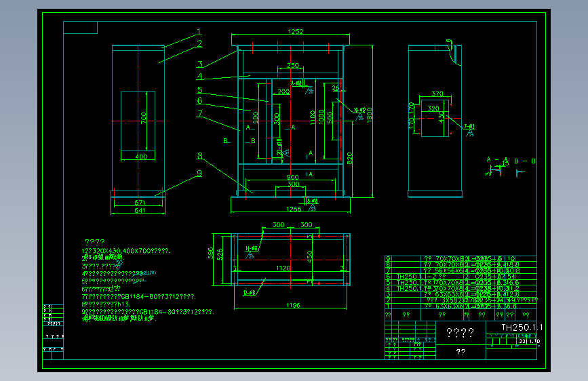Click the 200 dimension in front view
588x381 pixels.
coord(283,91)
